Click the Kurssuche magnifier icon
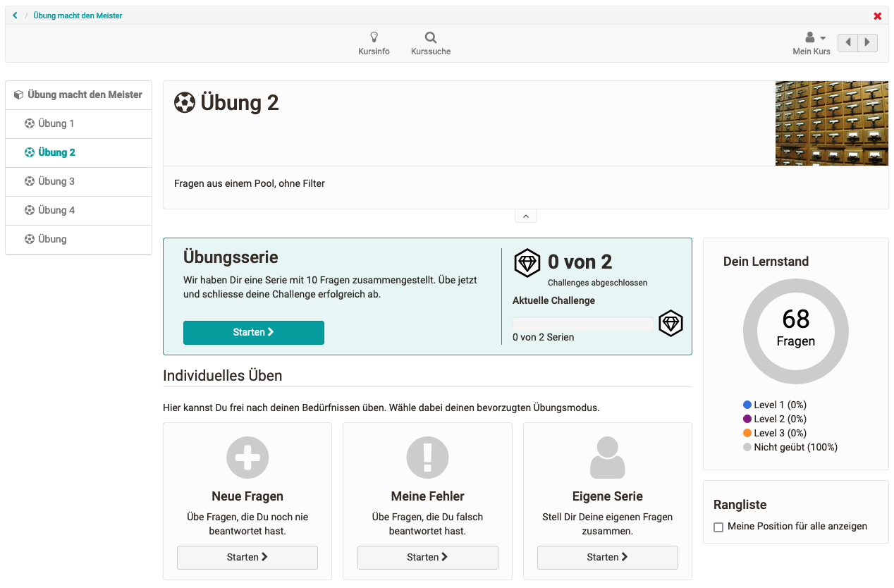Screen dimensions: 894x588 (x=430, y=38)
